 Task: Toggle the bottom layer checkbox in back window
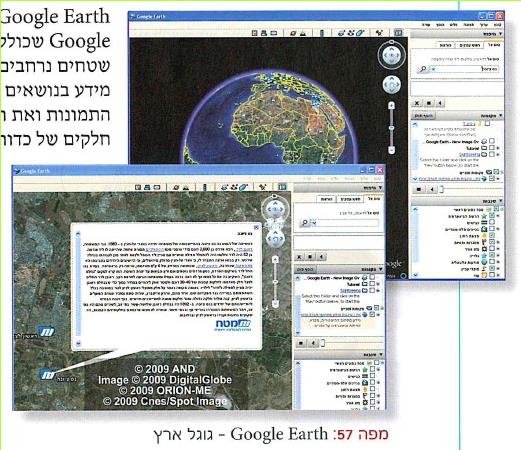491,275
